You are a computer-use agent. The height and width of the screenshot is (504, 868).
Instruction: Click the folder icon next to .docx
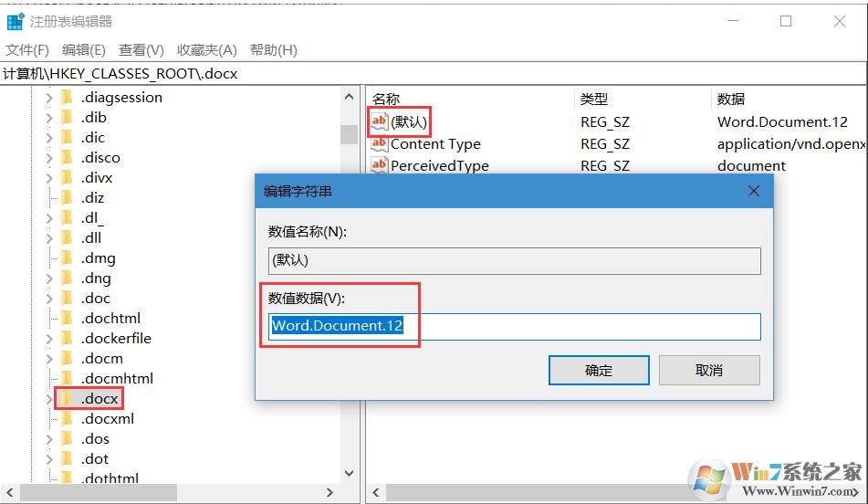point(67,399)
